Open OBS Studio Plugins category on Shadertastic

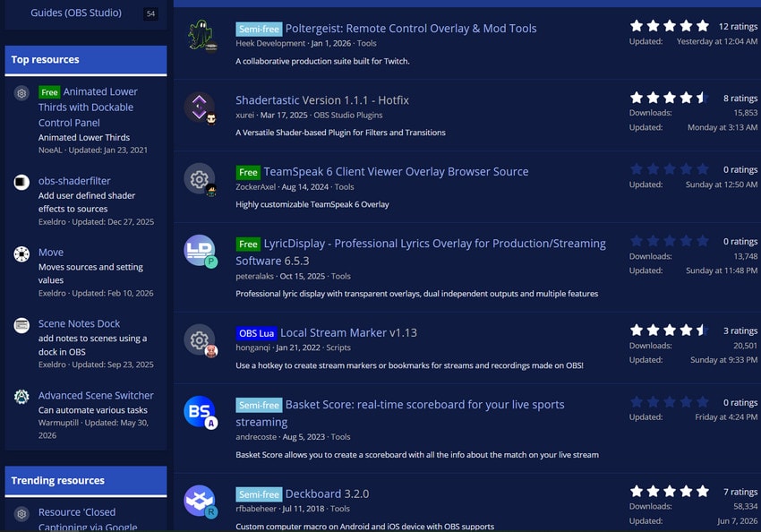click(x=348, y=116)
